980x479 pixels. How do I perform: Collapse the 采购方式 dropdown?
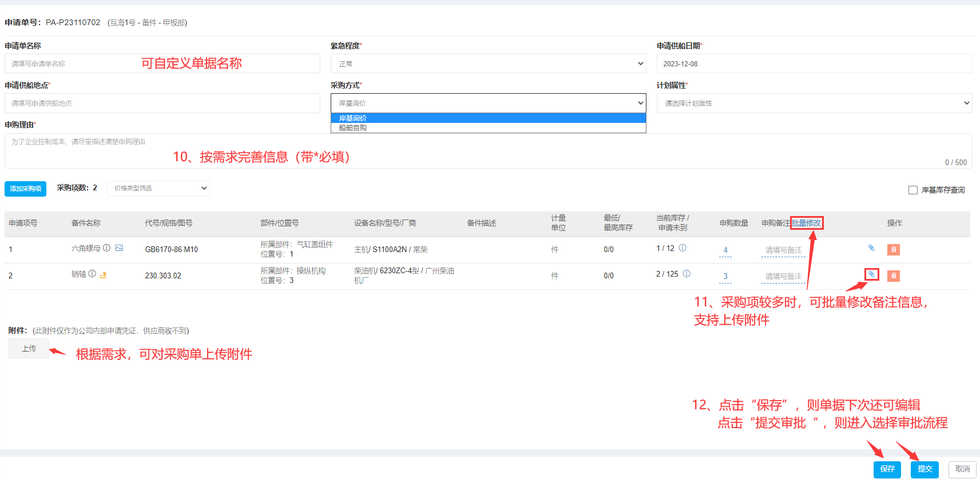(489, 103)
